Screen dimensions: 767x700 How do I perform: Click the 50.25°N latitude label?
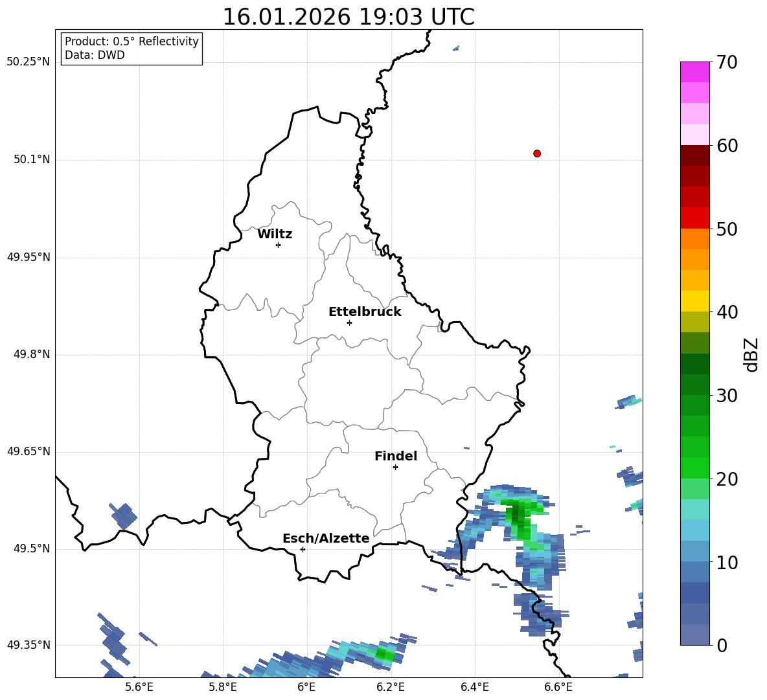tap(28, 62)
